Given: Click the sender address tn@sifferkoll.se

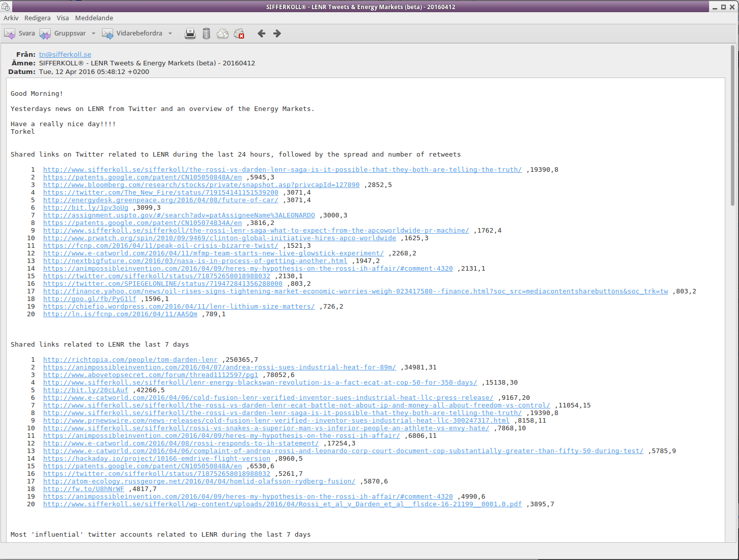Looking at the screenshot, I should [x=65, y=54].
